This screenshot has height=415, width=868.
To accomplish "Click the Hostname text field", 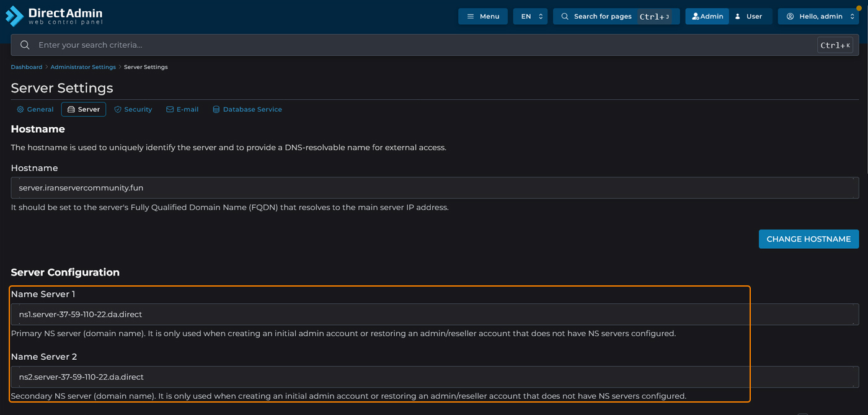I will click(434, 188).
